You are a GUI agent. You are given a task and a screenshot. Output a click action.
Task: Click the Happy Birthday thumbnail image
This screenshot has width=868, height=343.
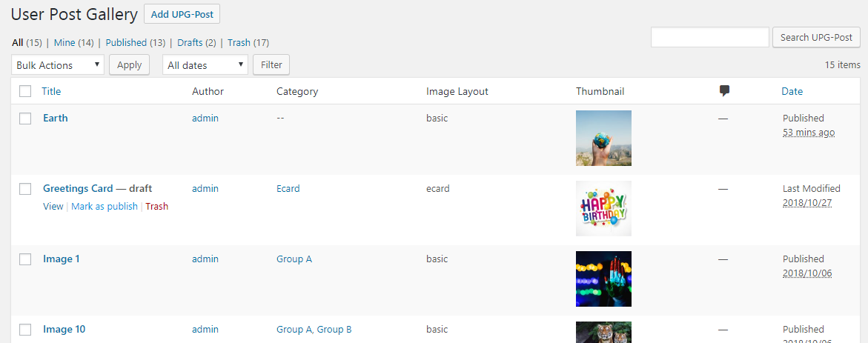603,208
